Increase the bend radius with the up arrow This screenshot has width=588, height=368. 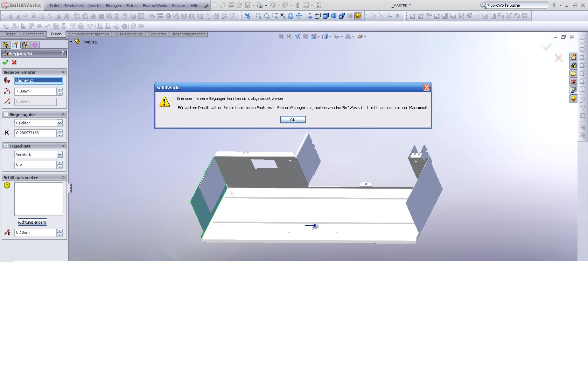click(x=60, y=90)
